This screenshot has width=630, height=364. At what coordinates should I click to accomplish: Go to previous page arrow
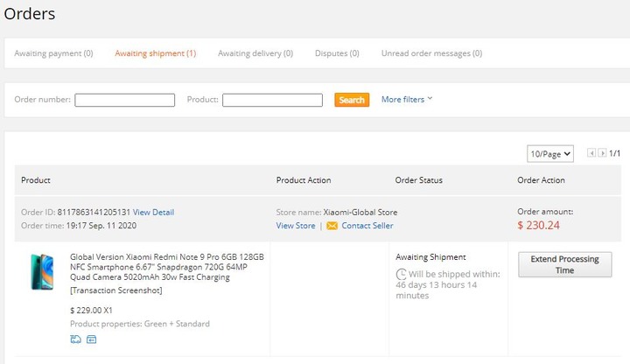pos(591,152)
